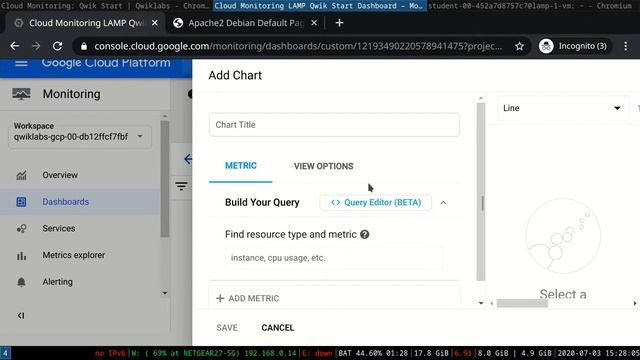Select the Cloud Monitoring LAMP browser tab
The width and height of the screenshot is (640, 360).
tap(86, 23)
